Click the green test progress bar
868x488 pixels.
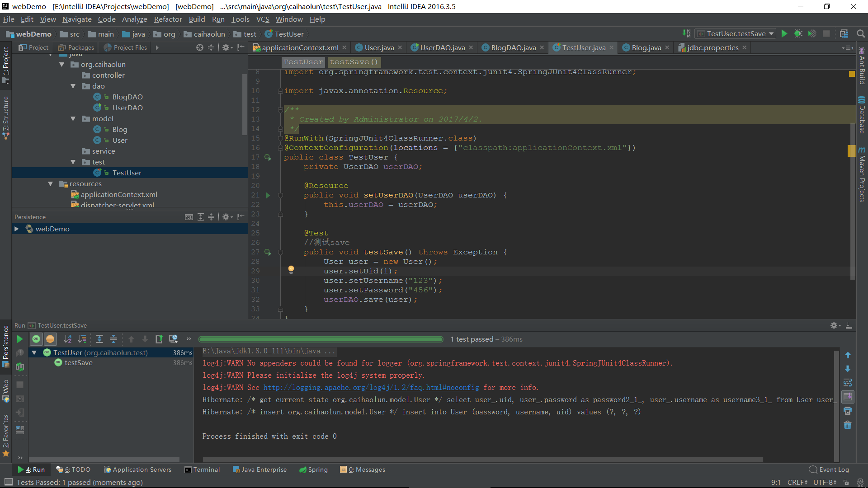pos(321,339)
